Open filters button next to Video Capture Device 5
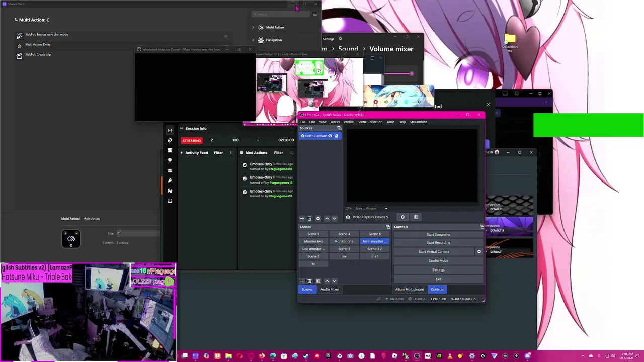This screenshot has width=644, height=362. pos(416,217)
